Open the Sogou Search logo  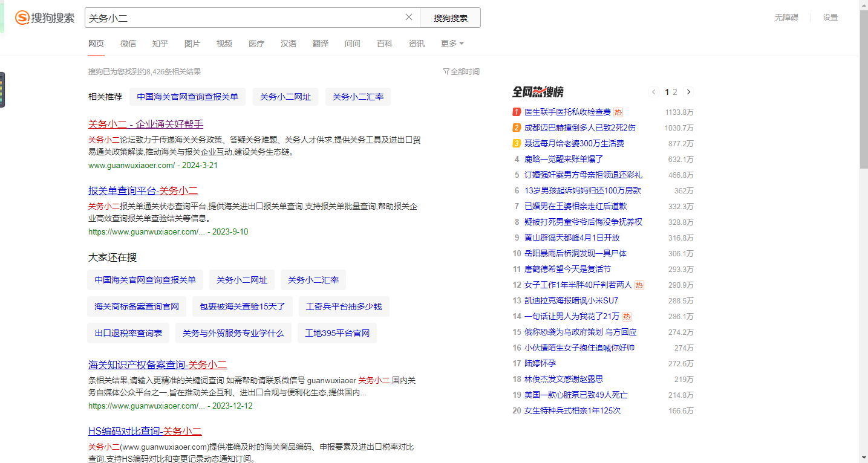point(45,18)
